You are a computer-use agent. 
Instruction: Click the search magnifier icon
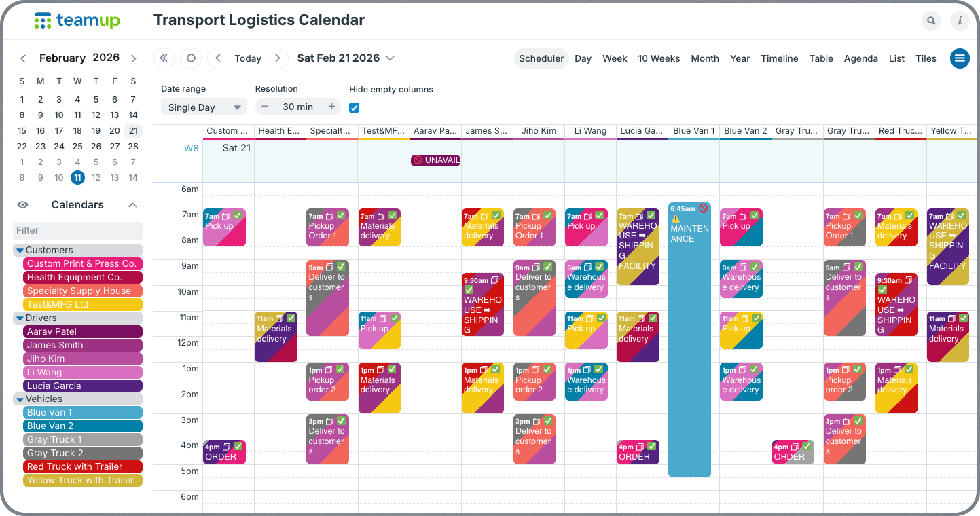tap(931, 21)
